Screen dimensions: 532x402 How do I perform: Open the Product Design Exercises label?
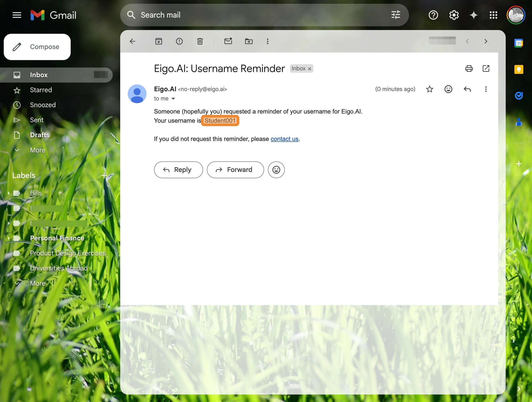[x=68, y=253]
